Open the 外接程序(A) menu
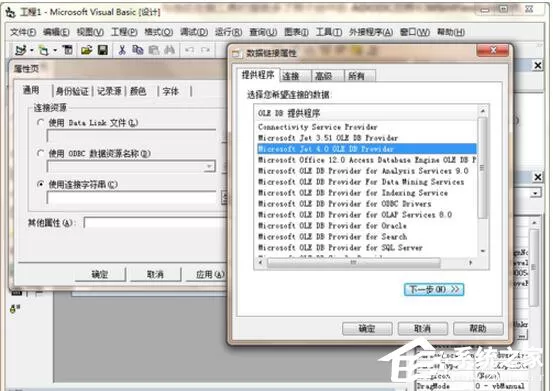This screenshot has width=553, height=391. [371, 32]
